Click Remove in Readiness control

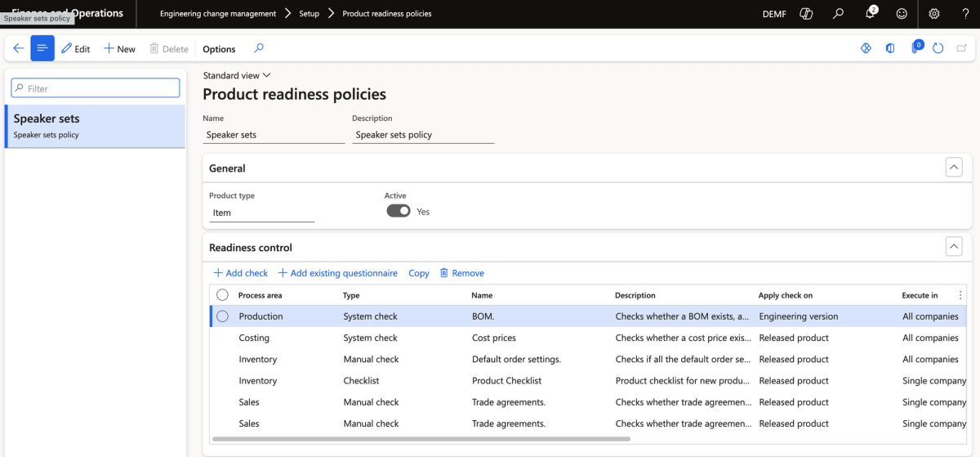[461, 273]
